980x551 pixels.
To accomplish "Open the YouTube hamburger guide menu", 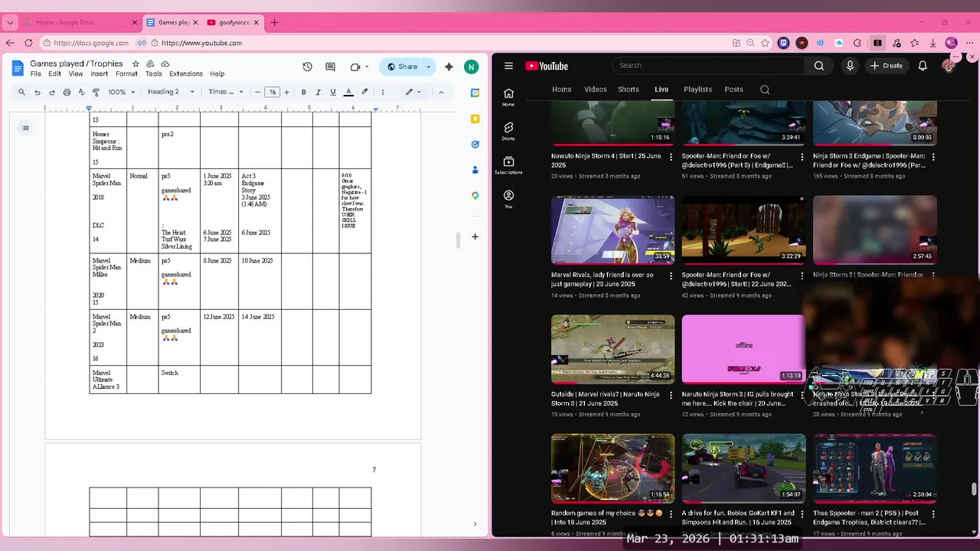I will [508, 66].
